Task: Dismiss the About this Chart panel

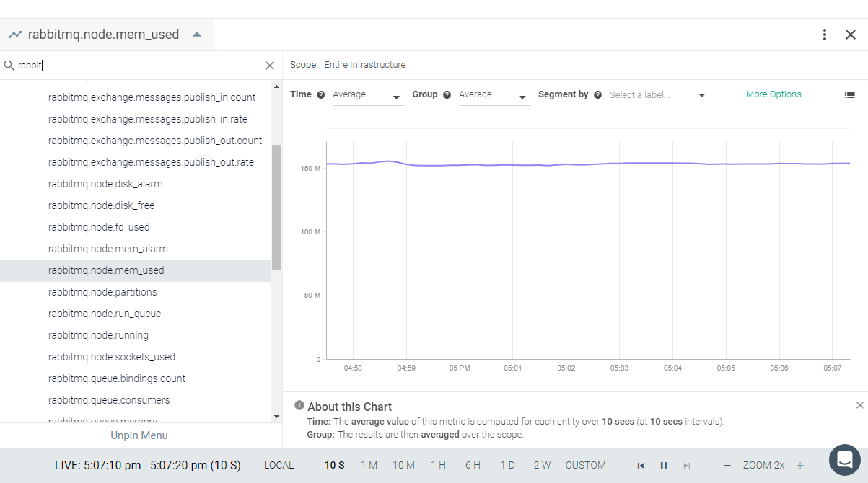Action: click(859, 405)
